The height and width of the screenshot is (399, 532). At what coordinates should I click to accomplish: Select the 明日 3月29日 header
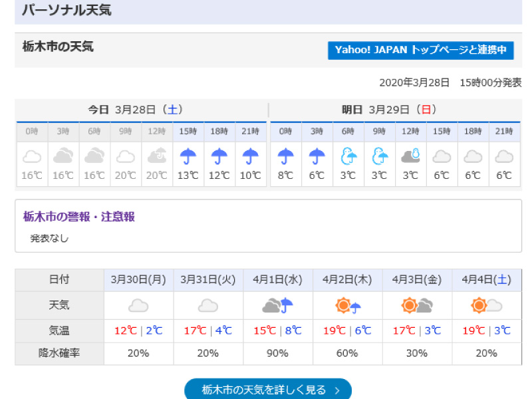[389, 110]
